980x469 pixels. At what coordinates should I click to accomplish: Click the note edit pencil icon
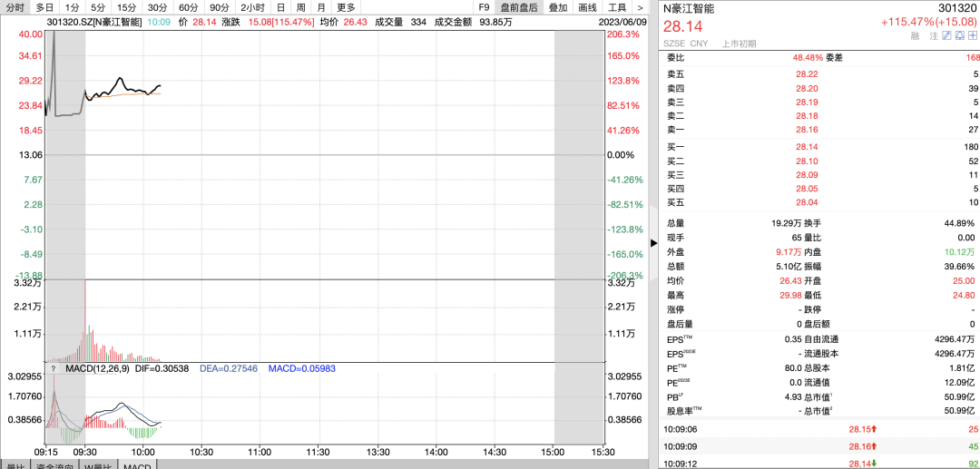point(946,35)
